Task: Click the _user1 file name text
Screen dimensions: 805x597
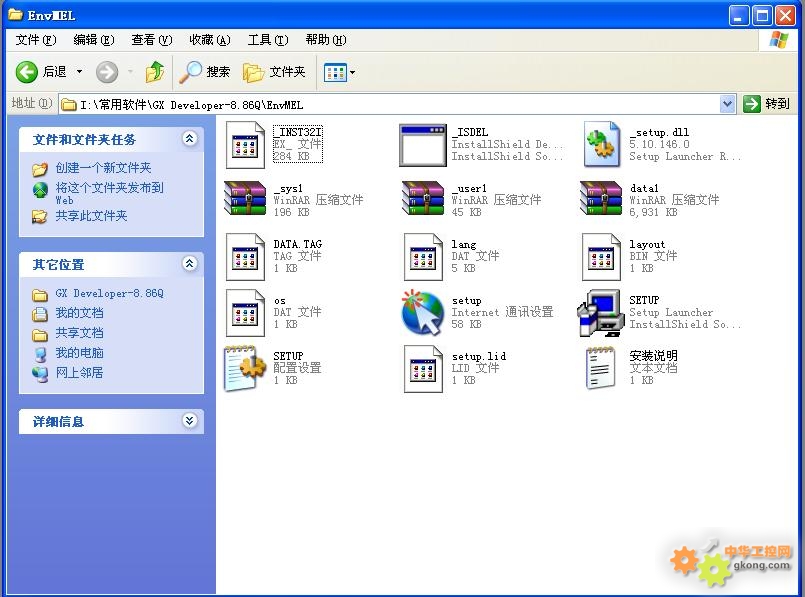Action: click(x=469, y=188)
